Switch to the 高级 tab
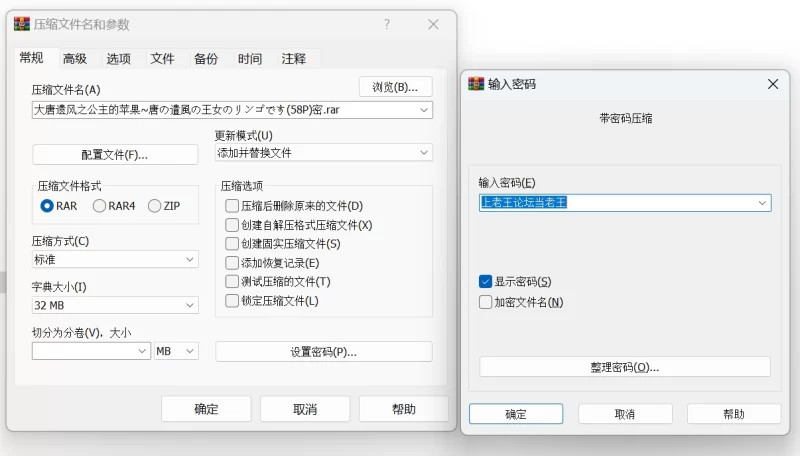Viewport: 800px width, 456px height. tap(75, 58)
